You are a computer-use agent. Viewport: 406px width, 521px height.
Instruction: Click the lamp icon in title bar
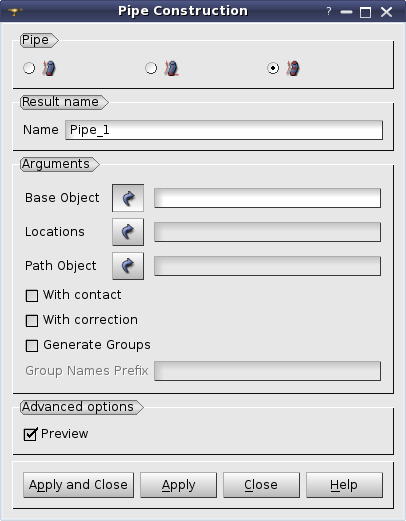pos(15,12)
